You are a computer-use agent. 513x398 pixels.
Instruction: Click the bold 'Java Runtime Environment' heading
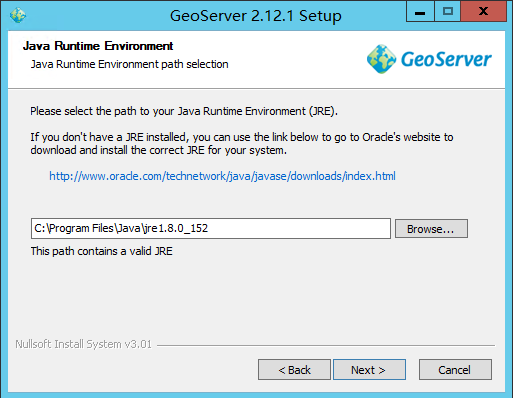(98, 46)
